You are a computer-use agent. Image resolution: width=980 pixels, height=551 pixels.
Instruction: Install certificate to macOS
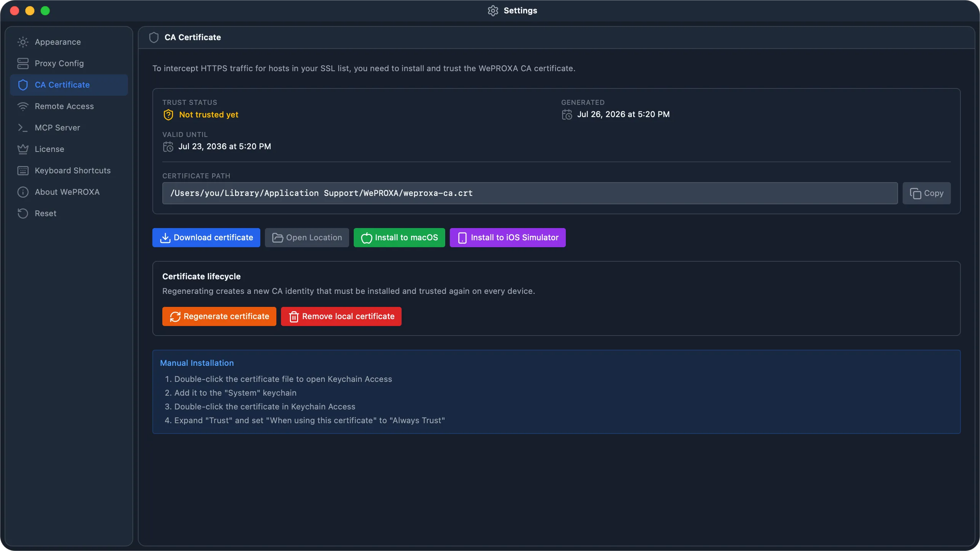click(x=399, y=238)
